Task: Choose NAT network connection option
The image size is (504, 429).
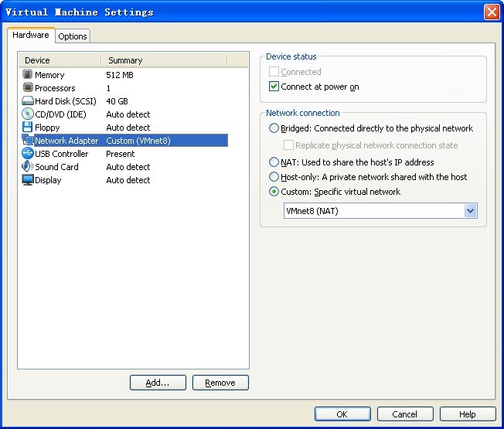Action: point(274,162)
